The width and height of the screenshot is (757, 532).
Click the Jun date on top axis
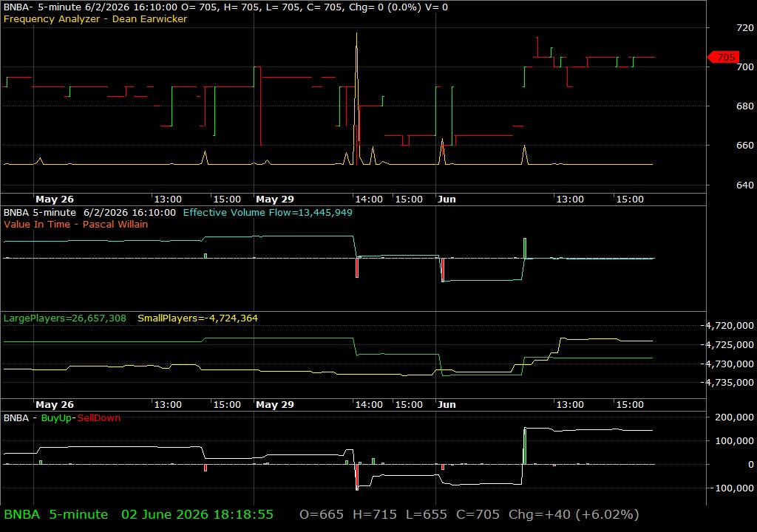click(447, 199)
